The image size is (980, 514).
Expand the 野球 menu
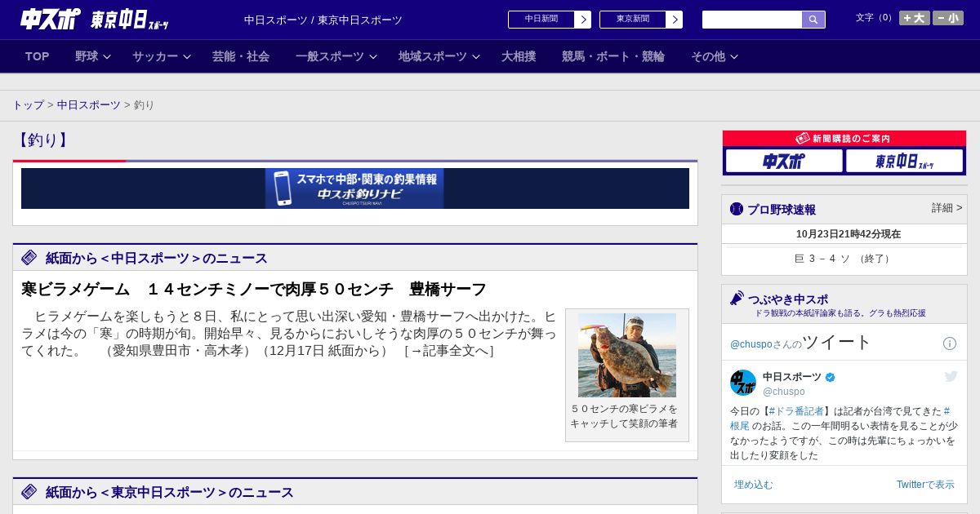pyautogui.click(x=93, y=56)
